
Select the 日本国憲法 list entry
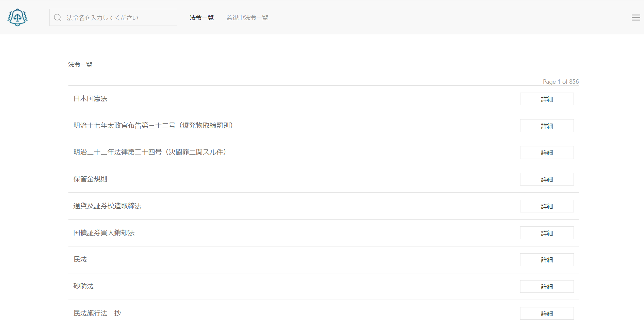(91, 99)
